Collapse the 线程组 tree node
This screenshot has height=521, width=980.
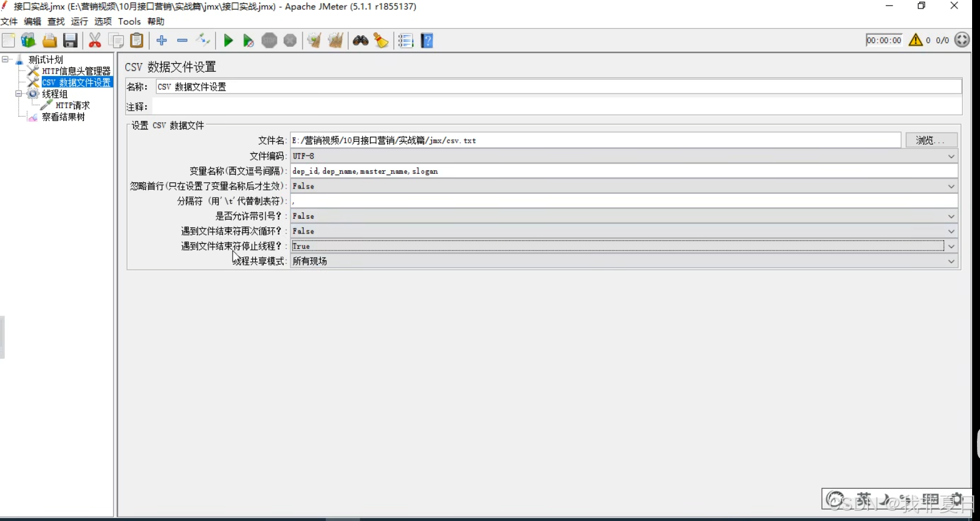[19, 94]
